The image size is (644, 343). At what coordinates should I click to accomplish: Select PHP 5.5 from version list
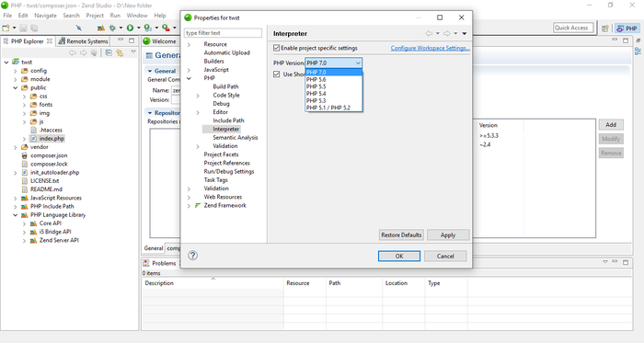click(333, 86)
